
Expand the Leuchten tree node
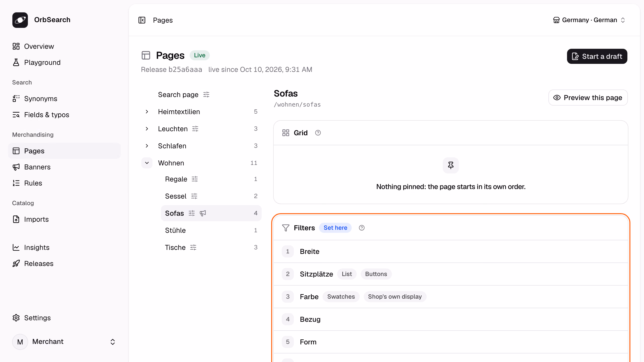147,129
